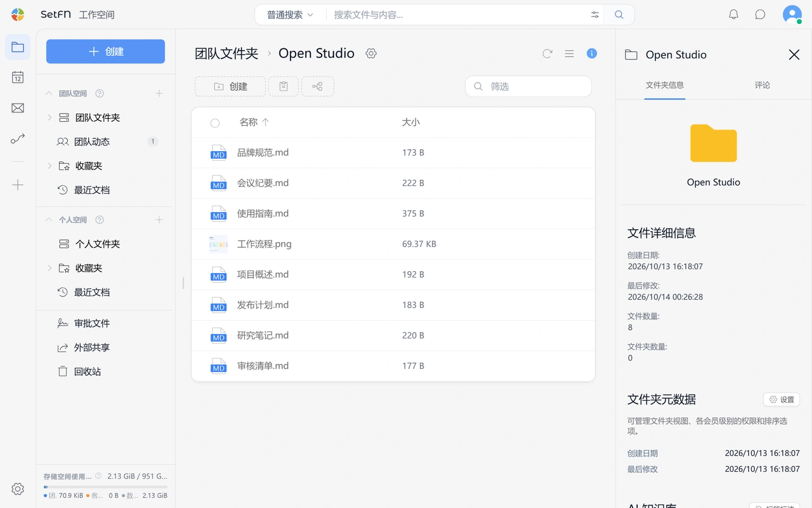Screen dimensions: 812x508
Task: Open the files section in left rail
Action: tap(18, 47)
